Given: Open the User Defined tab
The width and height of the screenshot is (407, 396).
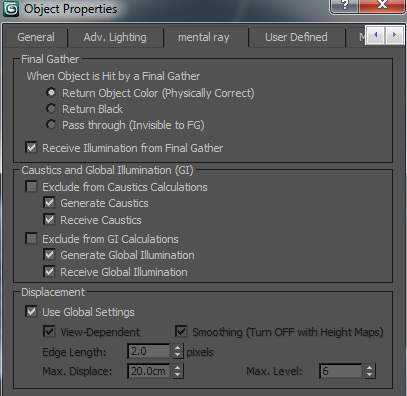Looking at the screenshot, I should click(x=296, y=37).
